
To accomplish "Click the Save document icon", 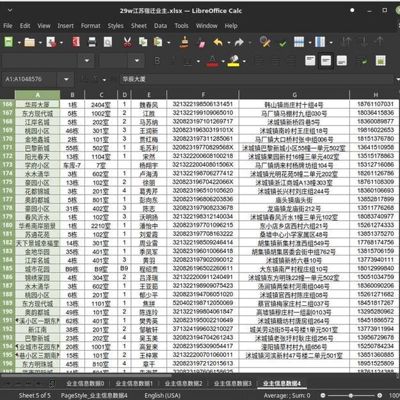I will pyautogui.click(x=51, y=42).
